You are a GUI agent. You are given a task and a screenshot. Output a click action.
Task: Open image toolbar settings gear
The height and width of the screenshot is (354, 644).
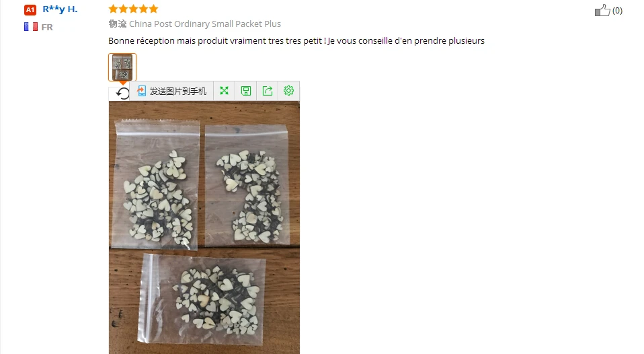289,91
